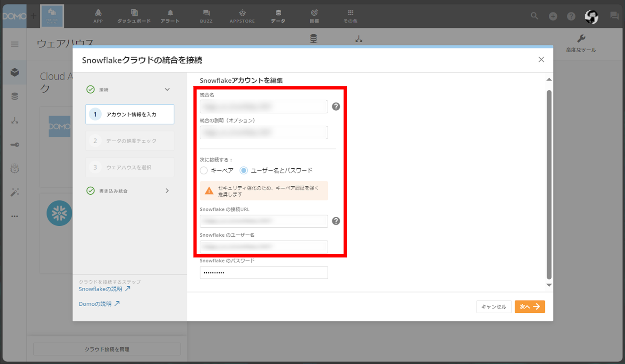
Task: Open the user profile avatar
Action: (x=592, y=17)
